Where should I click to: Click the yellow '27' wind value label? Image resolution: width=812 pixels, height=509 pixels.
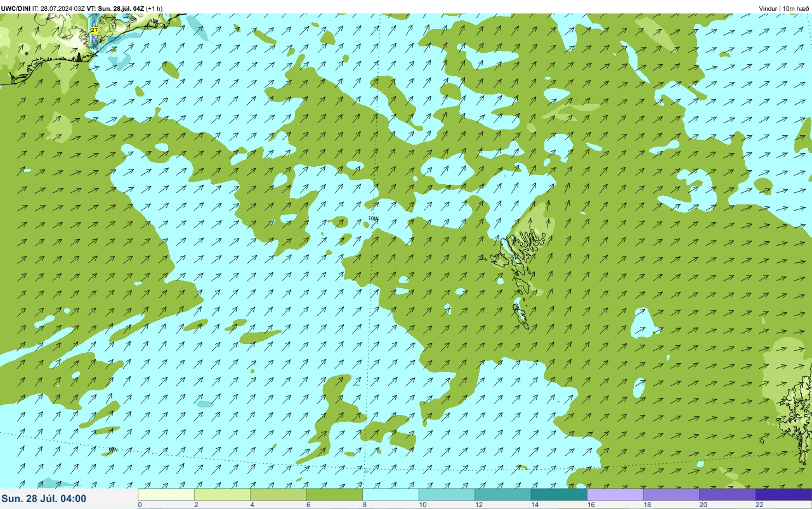click(95, 30)
